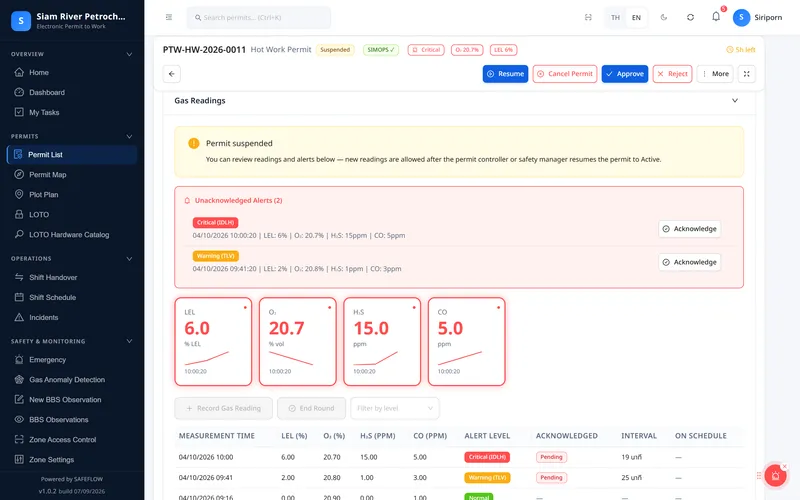This screenshot has width=800, height=500.
Task: Resume the suspended permit
Action: (505, 74)
